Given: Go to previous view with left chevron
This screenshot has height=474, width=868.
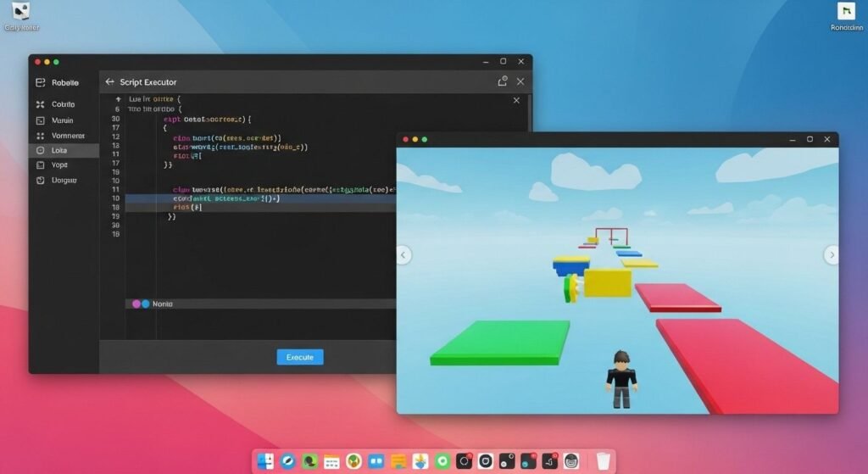Looking at the screenshot, I should pyautogui.click(x=404, y=254).
